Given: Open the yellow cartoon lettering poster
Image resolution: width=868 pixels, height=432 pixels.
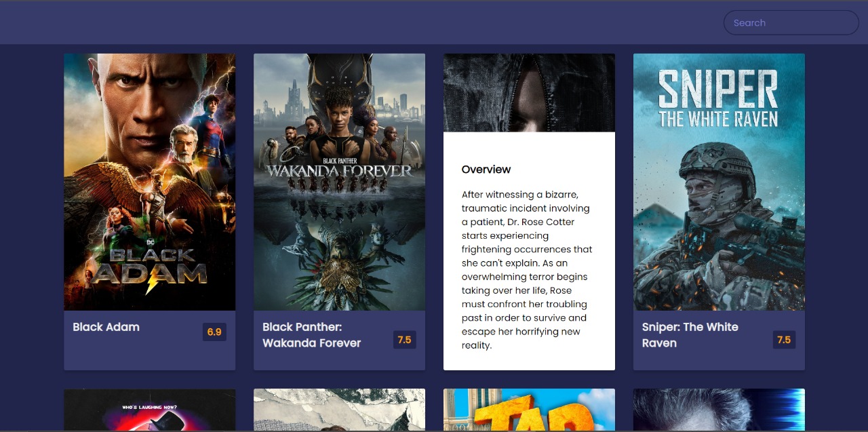Looking at the screenshot, I should (530, 410).
